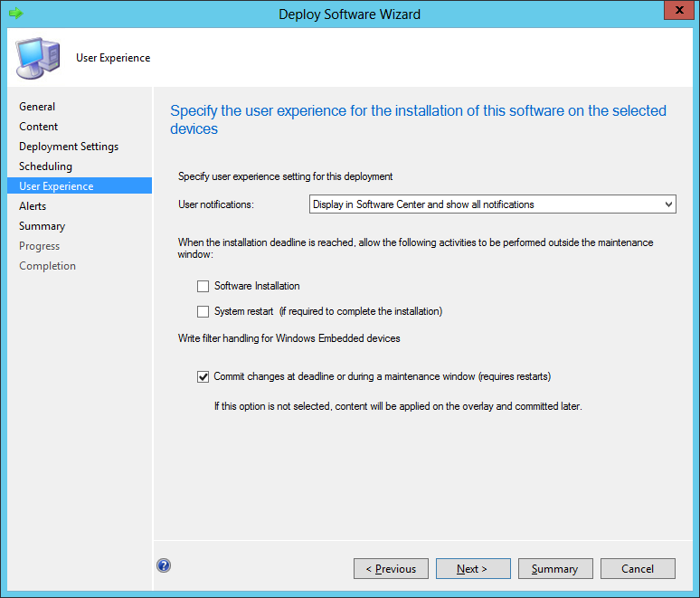Uncheck Commit changes at deadline checkbox
The width and height of the screenshot is (700, 598).
(203, 376)
